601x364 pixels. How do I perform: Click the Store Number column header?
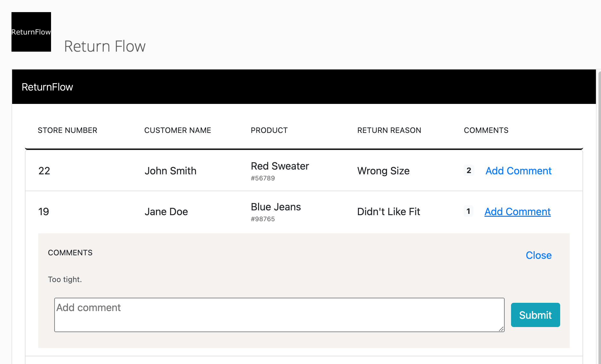click(x=67, y=130)
